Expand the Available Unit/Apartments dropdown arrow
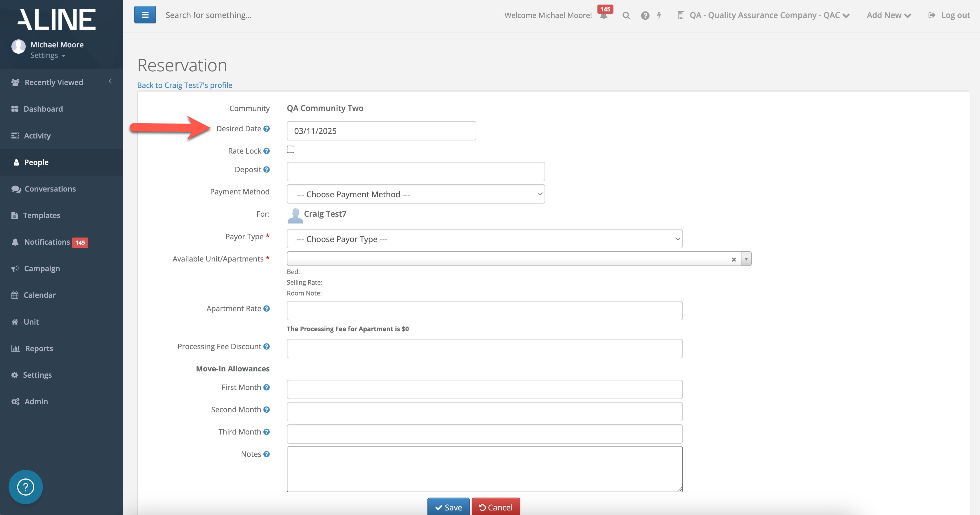The height and width of the screenshot is (515, 980). coord(746,259)
